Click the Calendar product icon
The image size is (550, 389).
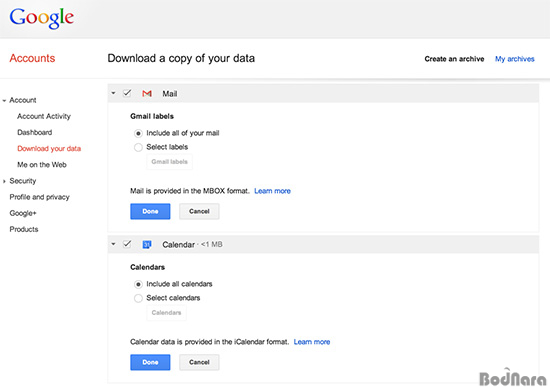147,244
